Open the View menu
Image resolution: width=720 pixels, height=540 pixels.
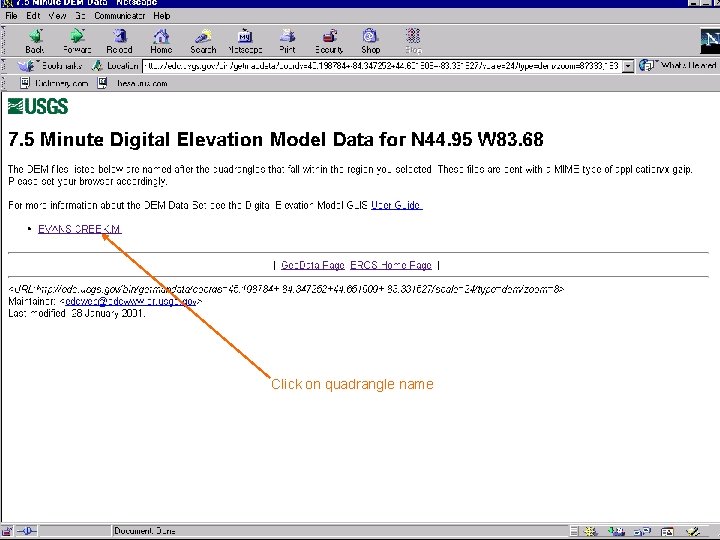click(x=57, y=16)
